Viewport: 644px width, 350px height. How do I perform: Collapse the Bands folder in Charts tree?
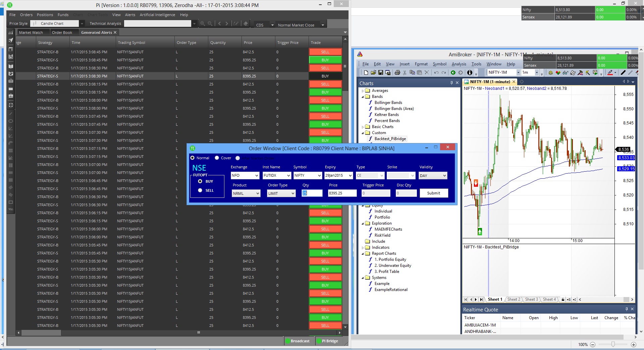363,97
